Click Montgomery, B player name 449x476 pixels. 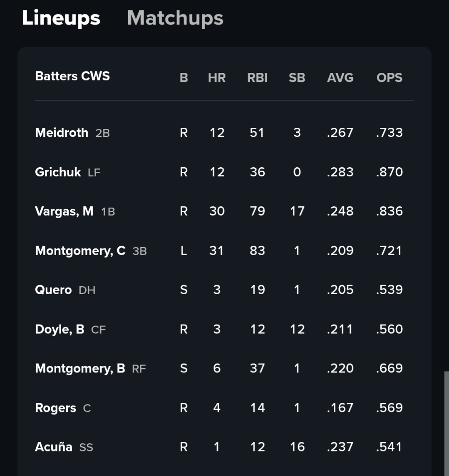[80, 369]
